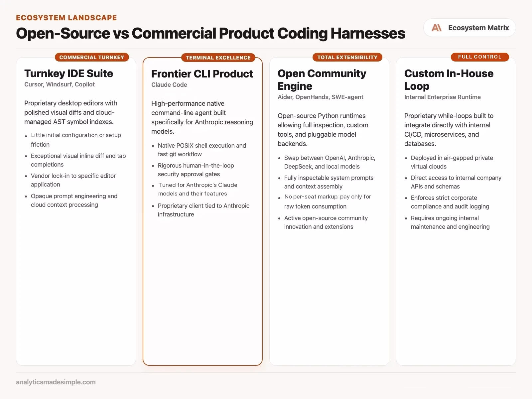Click the main title Open-Source vs Commercial

[x=210, y=33]
